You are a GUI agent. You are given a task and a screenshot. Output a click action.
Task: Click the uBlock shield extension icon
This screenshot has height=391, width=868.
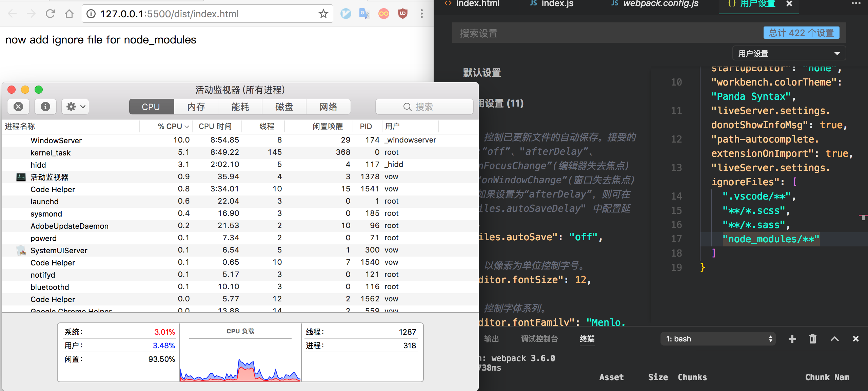(402, 14)
